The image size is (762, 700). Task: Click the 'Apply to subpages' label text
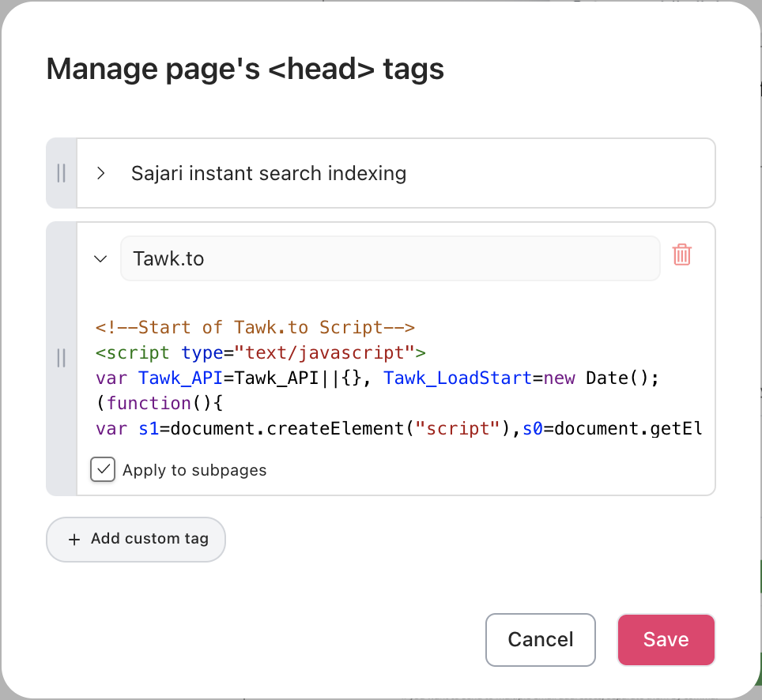pos(194,471)
